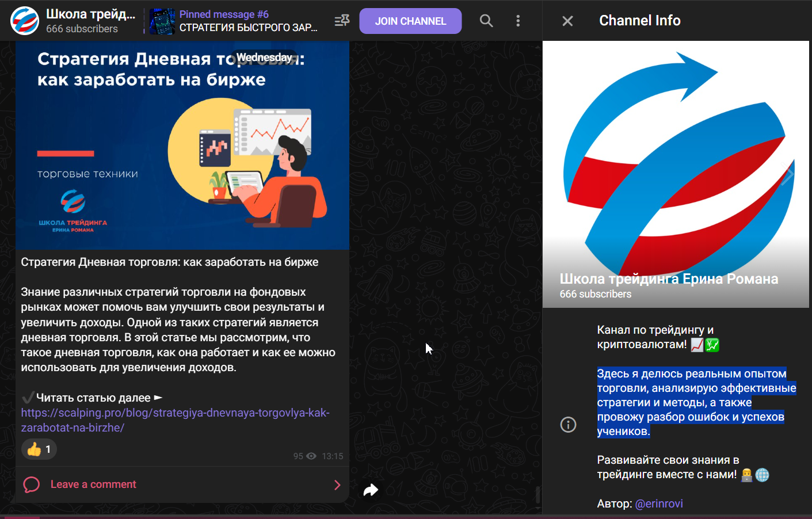812x519 pixels.
Task: Open the channel avatar in the header
Action: coord(25,21)
